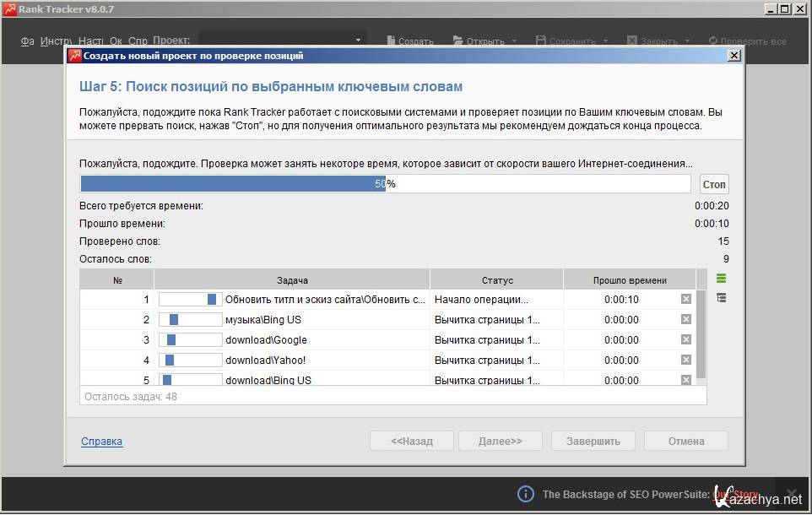Click the progress bar at 50%
The height and width of the screenshot is (515, 812).
[385, 184]
